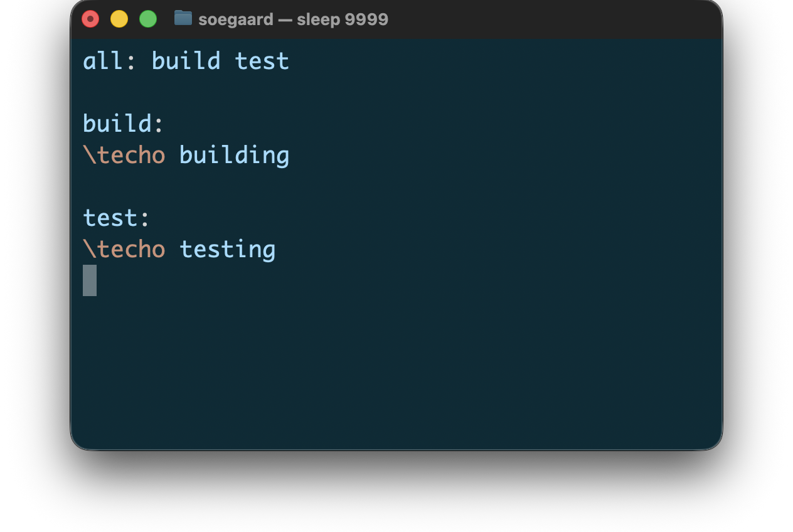
Task: Click the "\techo" text before "testing"
Action: (124, 249)
